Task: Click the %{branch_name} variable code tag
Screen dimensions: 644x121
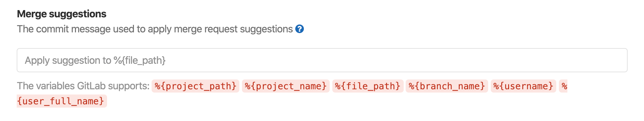Action: (447, 86)
